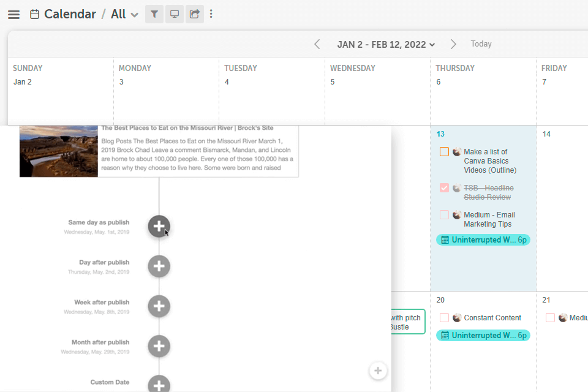The width and height of the screenshot is (588, 392).
Task: Open Medium - Email Marketing Tips task
Action: [x=489, y=219]
